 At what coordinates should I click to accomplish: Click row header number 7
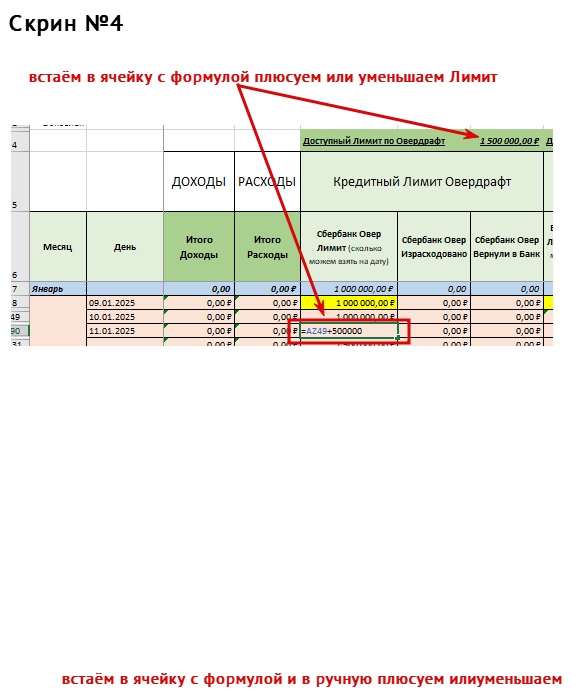tap(20, 289)
